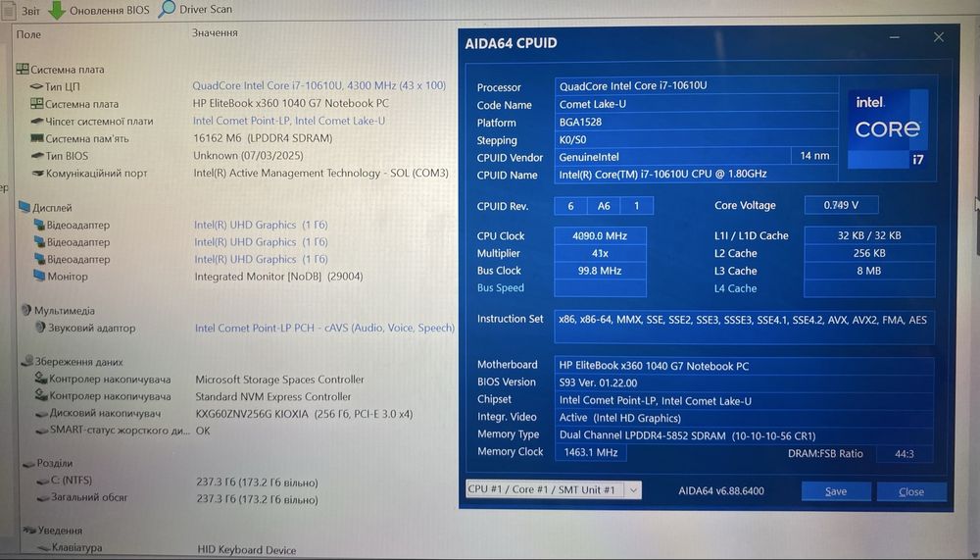Select Microsoft Storage Spaces Controller row
Screen dimensions: 980x560
point(279,380)
